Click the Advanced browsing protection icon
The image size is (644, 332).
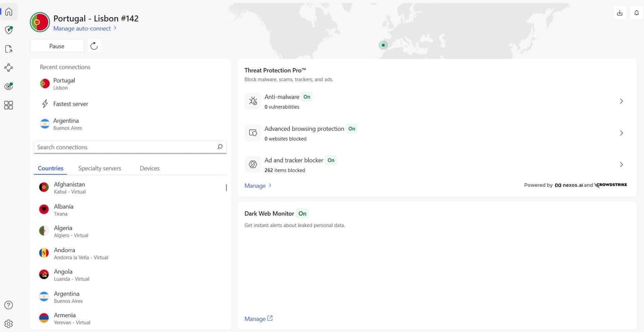point(253,133)
